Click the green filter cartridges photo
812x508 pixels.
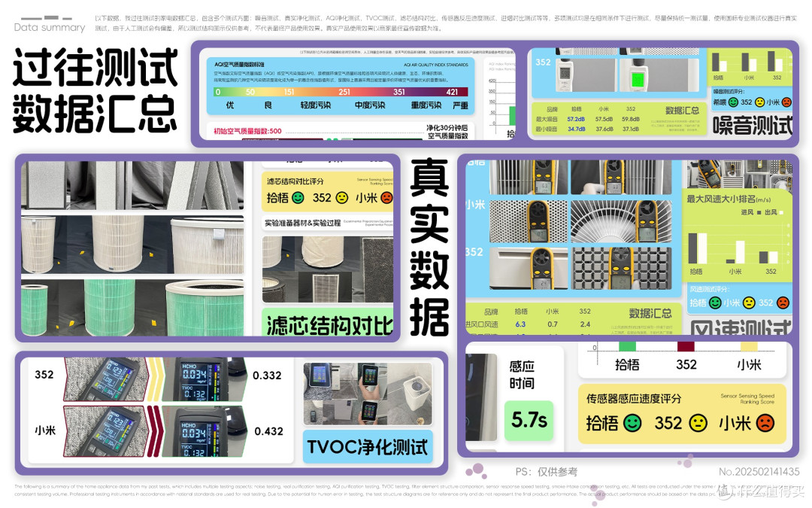pos(132,308)
